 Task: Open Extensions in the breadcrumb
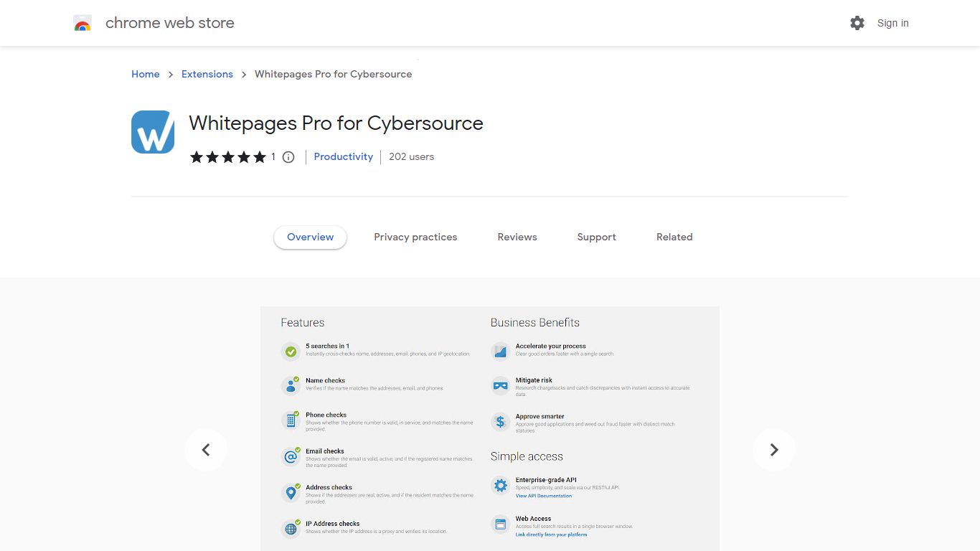click(207, 74)
